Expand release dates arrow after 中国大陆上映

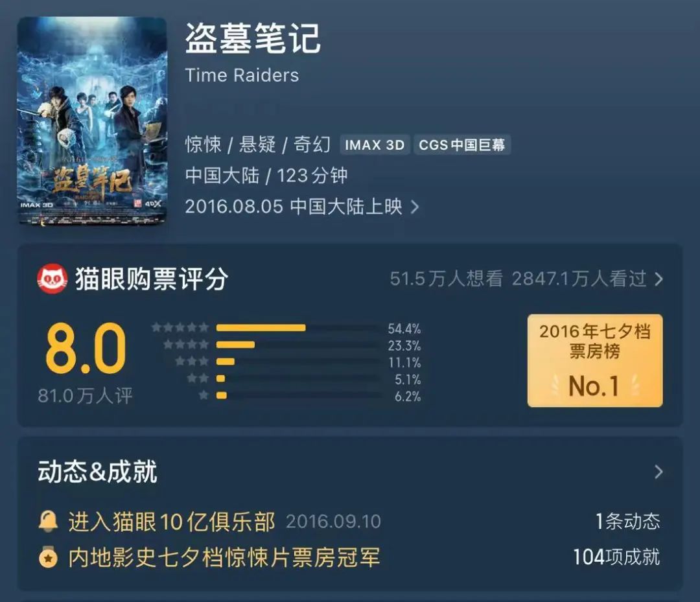tap(415, 207)
